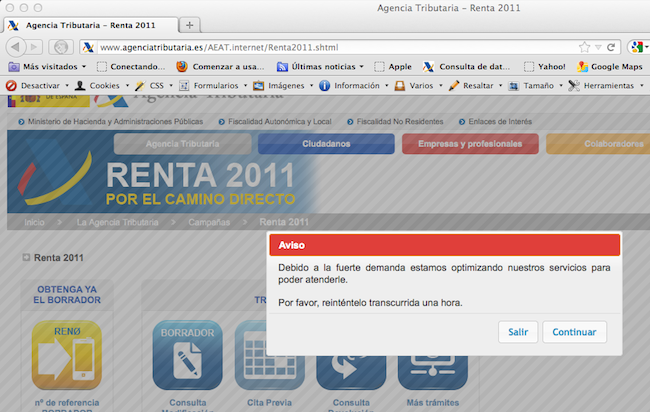Open the Imágenes dropdown arrow

[311, 86]
